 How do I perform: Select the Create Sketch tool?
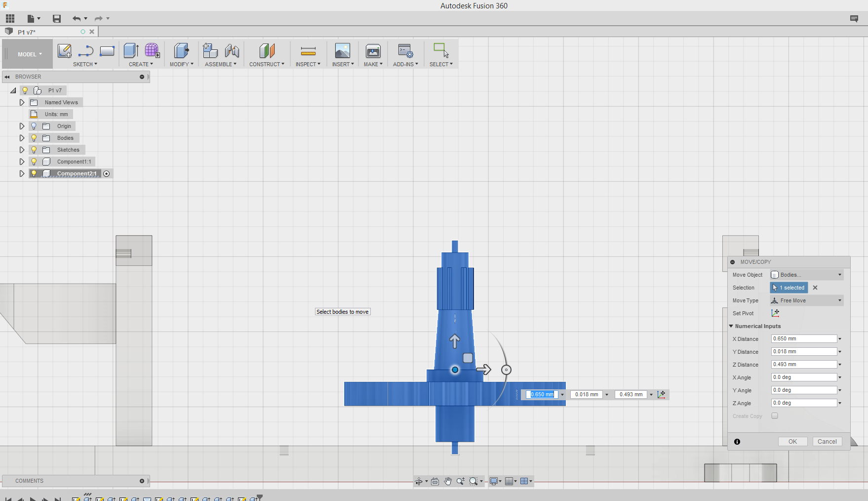click(x=65, y=50)
